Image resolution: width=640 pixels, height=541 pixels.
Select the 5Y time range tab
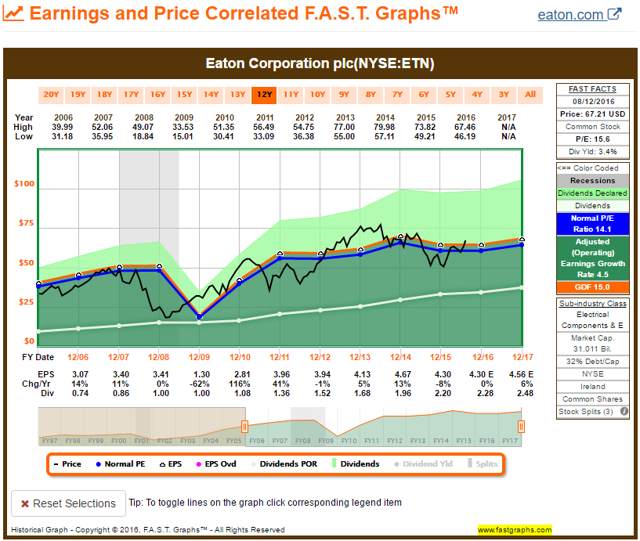451,95
